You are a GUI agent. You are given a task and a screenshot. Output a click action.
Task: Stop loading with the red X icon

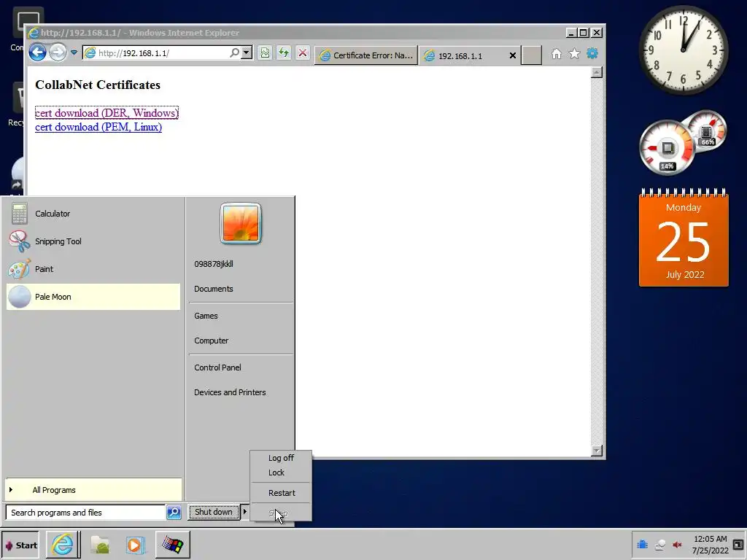pos(303,52)
